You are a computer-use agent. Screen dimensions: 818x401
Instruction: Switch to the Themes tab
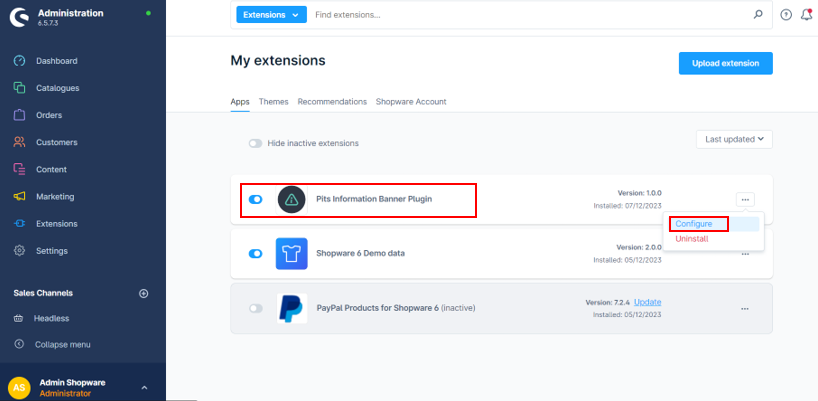273,102
